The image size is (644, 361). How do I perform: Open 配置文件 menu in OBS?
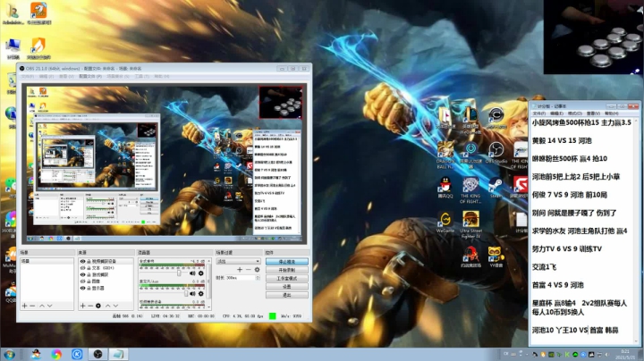(90, 76)
